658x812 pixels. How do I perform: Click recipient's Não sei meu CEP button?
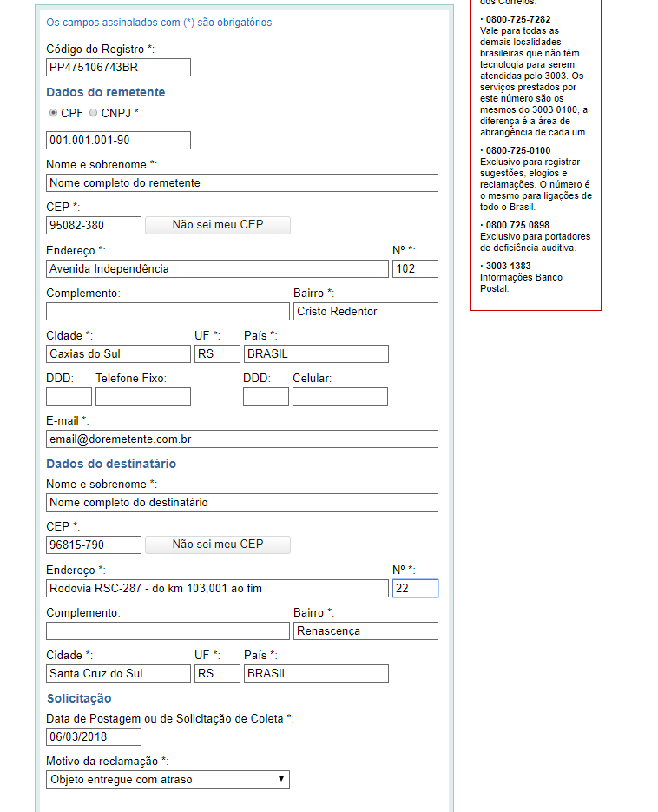[x=217, y=545]
